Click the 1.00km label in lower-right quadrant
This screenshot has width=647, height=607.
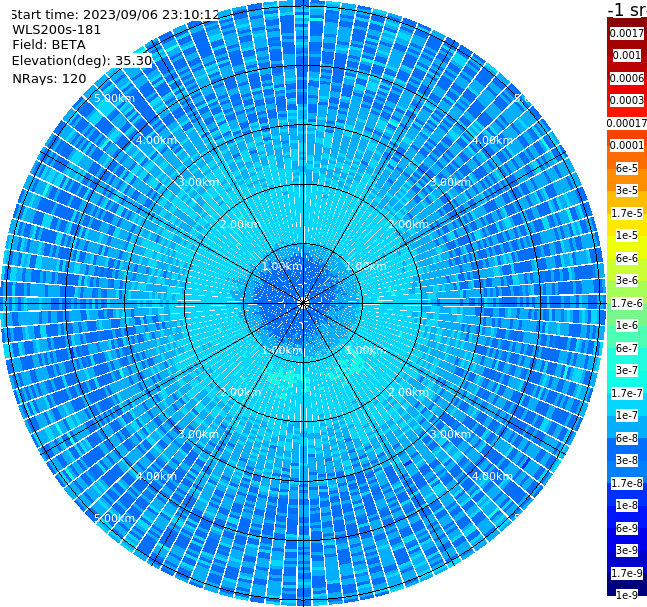366,350
